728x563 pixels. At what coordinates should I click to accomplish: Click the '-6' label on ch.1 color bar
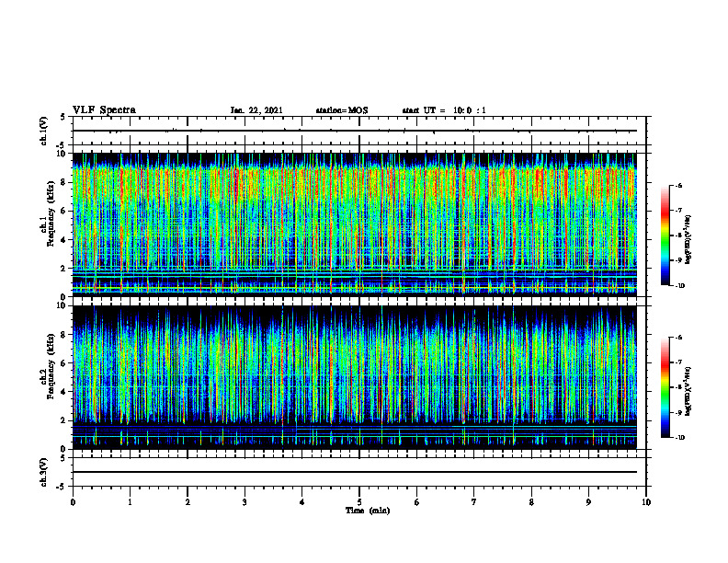(x=678, y=186)
